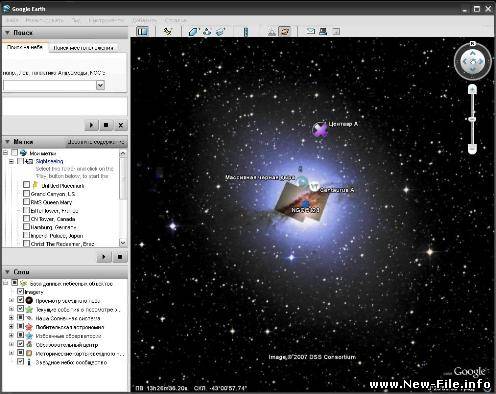Toggle the Hamburg, Germany checkbox
This screenshot has width=496, height=394.
pyautogui.click(x=26, y=227)
